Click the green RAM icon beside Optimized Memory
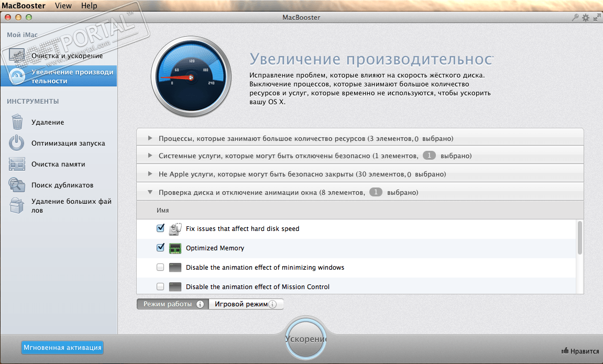The height and width of the screenshot is (364, 603). point(176,248)
